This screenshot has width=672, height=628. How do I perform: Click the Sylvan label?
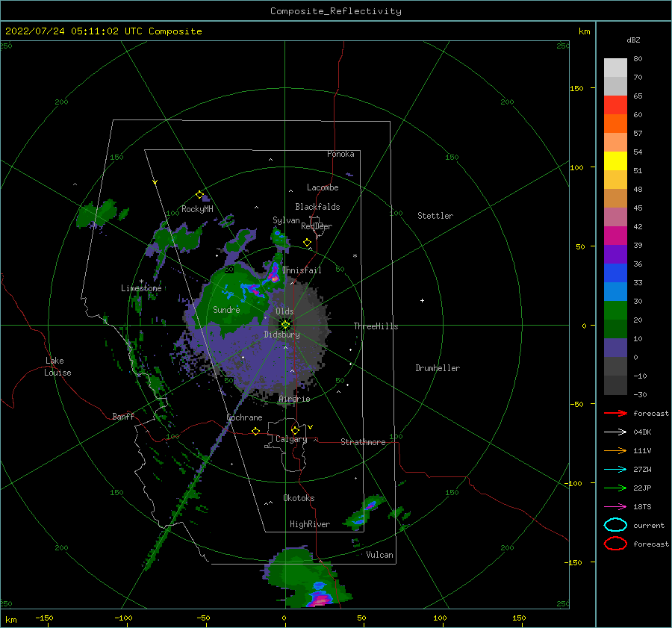pyautogui.click(x=286, y=220)
